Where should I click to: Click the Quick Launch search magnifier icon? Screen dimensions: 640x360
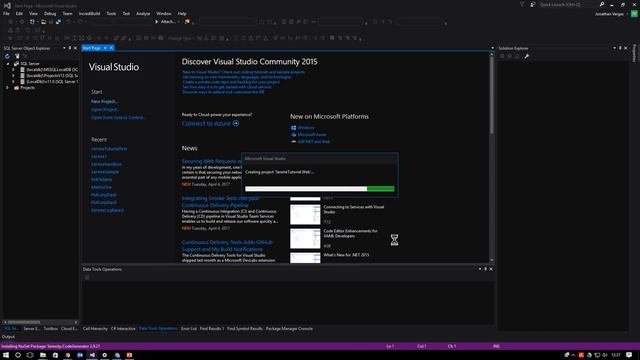[602, 4]
